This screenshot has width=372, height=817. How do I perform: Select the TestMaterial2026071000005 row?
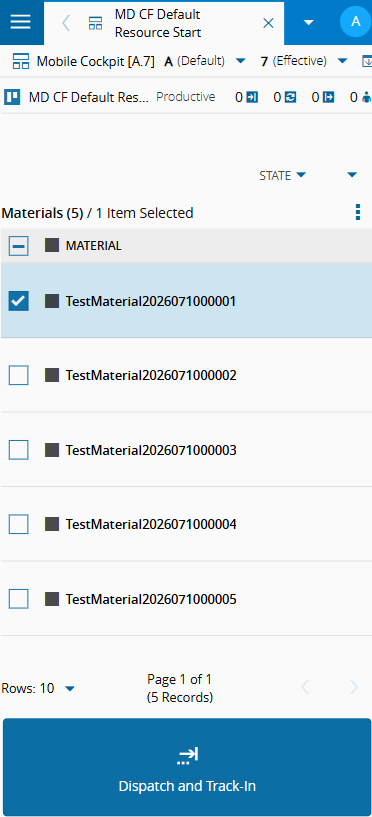186,599
